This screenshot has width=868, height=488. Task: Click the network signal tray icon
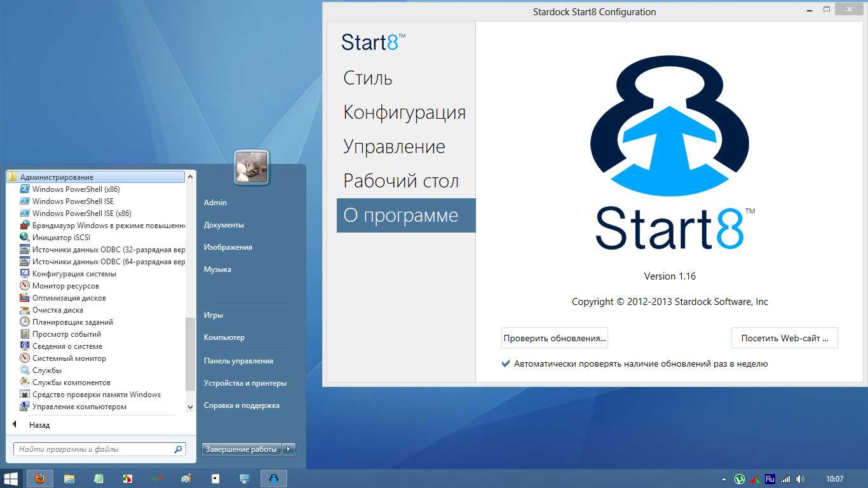tap(785, 479)
